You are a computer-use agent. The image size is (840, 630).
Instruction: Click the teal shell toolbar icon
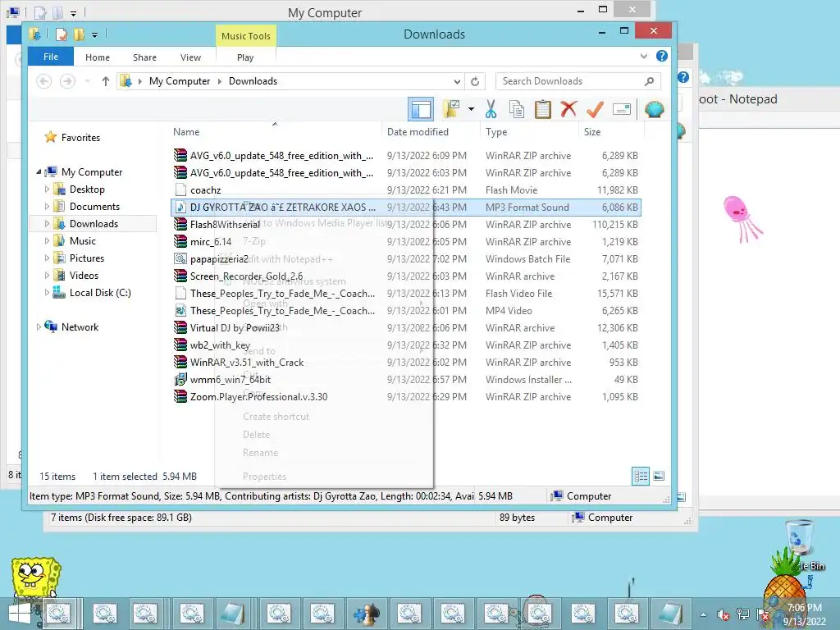point(654,109)
